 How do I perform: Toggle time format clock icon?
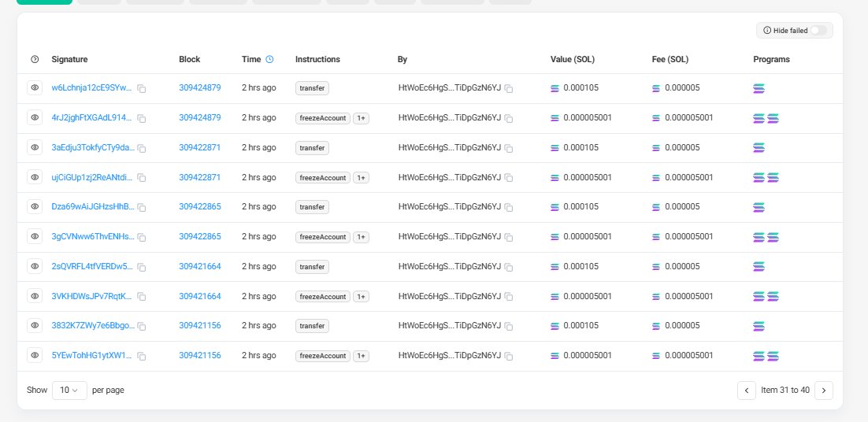[269, 59]
